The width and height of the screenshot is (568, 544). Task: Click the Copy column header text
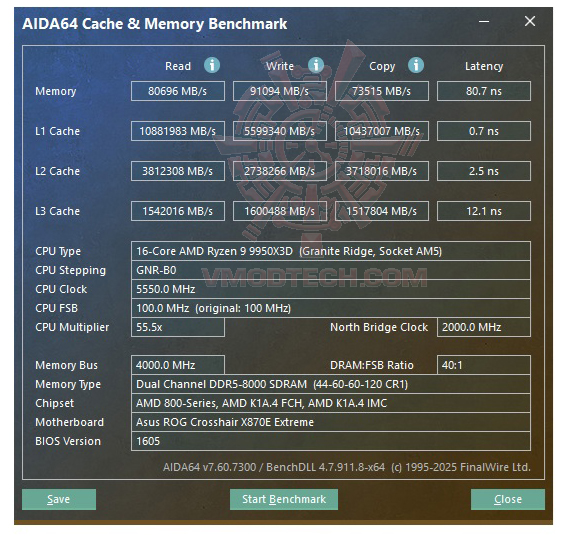(x=382, y=67)
